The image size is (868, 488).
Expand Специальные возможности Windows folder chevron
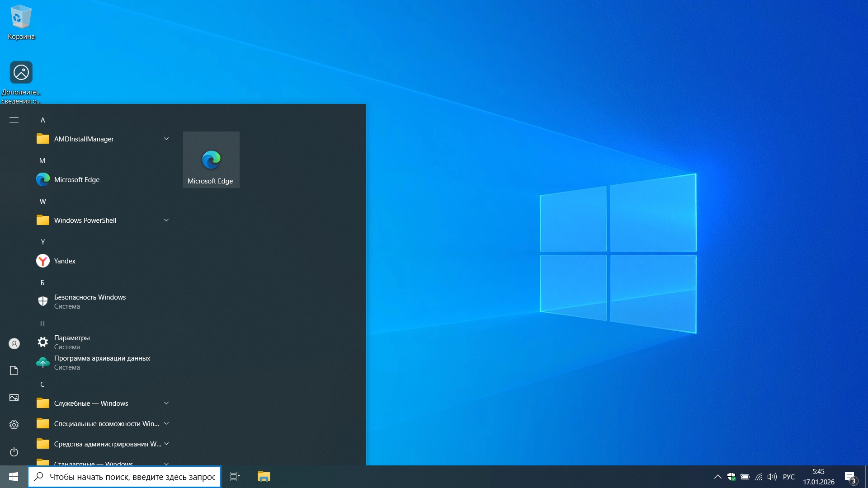coord(166,424)
